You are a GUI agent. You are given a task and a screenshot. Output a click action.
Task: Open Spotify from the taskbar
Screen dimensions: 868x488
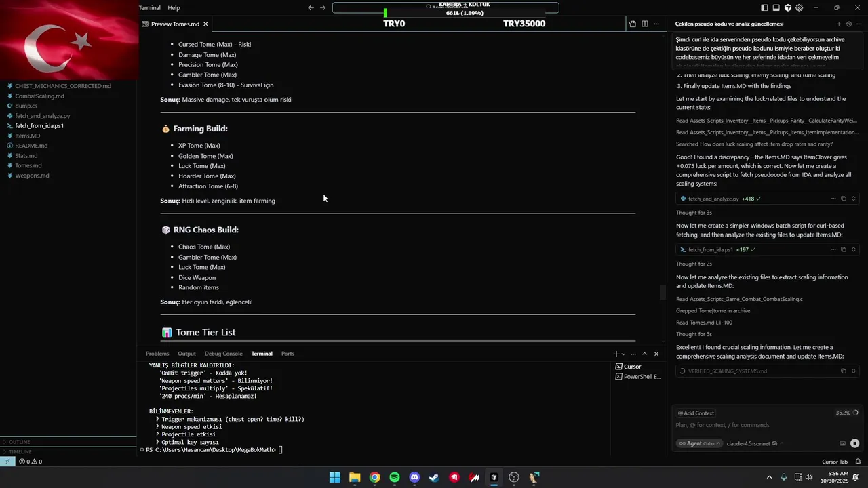pyautogui.click(x=395, y=477)
